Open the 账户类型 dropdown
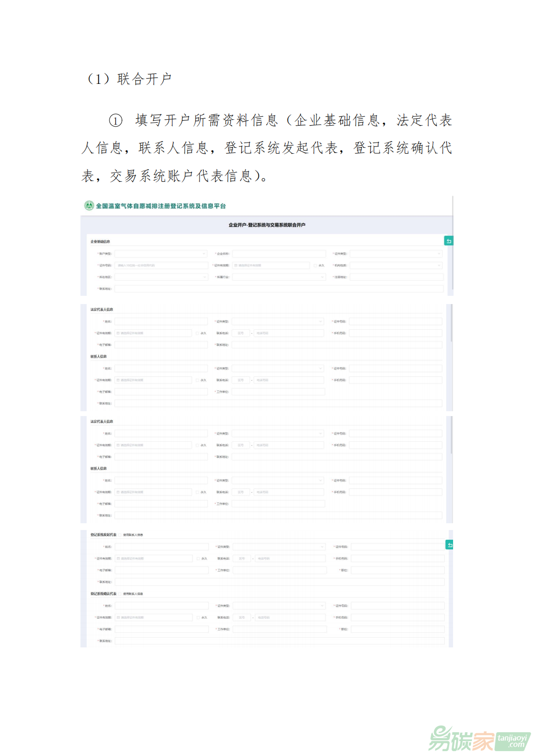Screen dimensions: 534x756 (x=161, y=254)
